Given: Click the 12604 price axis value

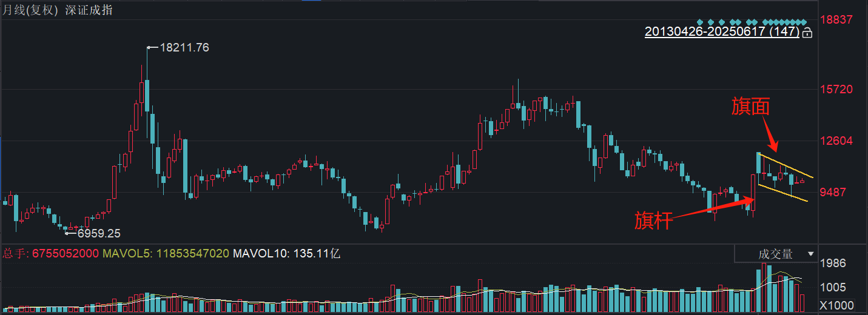Looking at the screenshot, I should click(836, 141).
